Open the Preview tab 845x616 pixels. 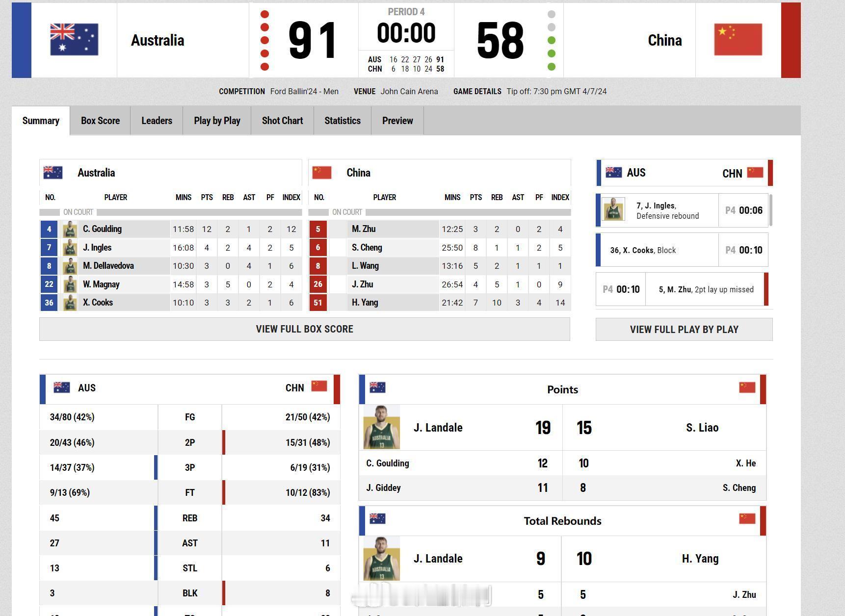pos(397,121)
